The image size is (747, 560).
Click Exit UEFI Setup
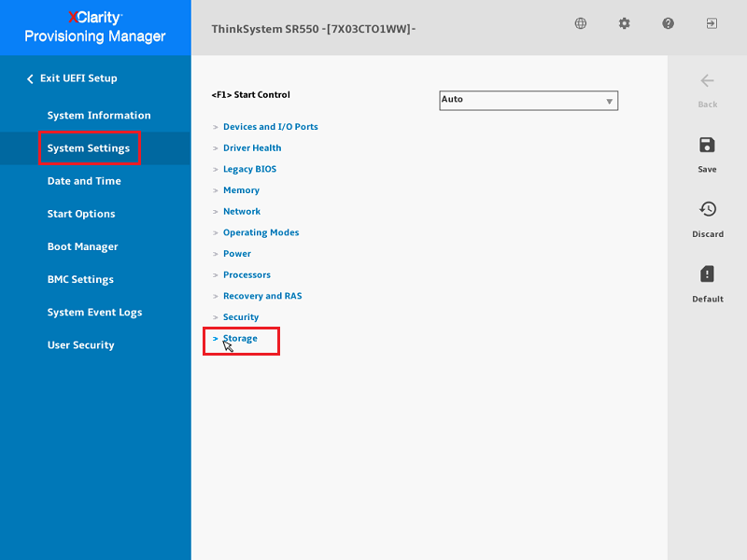click(x=78, y=79)
